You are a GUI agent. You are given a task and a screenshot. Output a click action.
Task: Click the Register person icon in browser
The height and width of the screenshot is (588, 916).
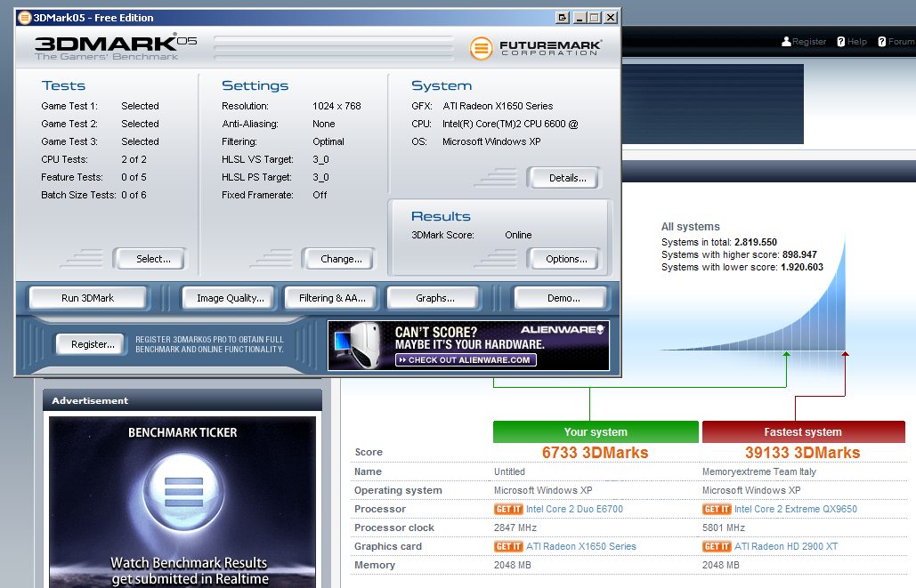coord(786,42)
